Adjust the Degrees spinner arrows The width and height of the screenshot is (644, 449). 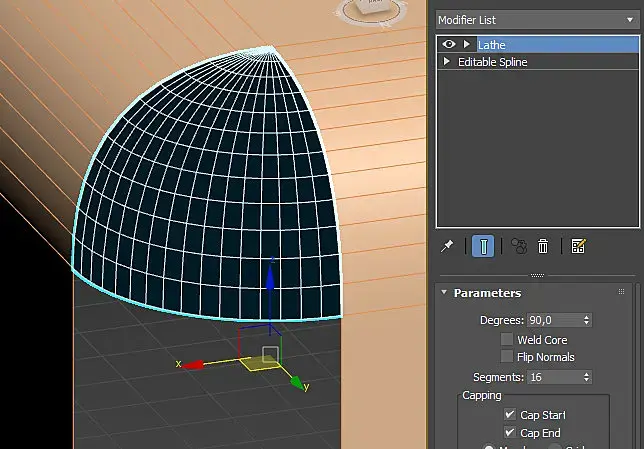[586, 320]
